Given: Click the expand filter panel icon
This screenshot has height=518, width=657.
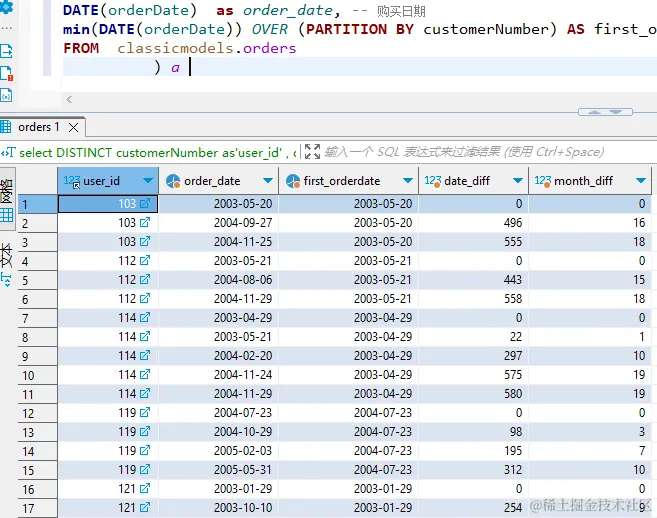Looking at the screenshot, I should pyautogui.click(x=312, y=152).
